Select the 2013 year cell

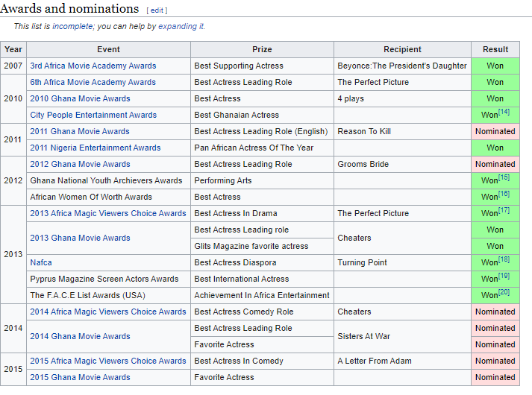pos(13,254)
